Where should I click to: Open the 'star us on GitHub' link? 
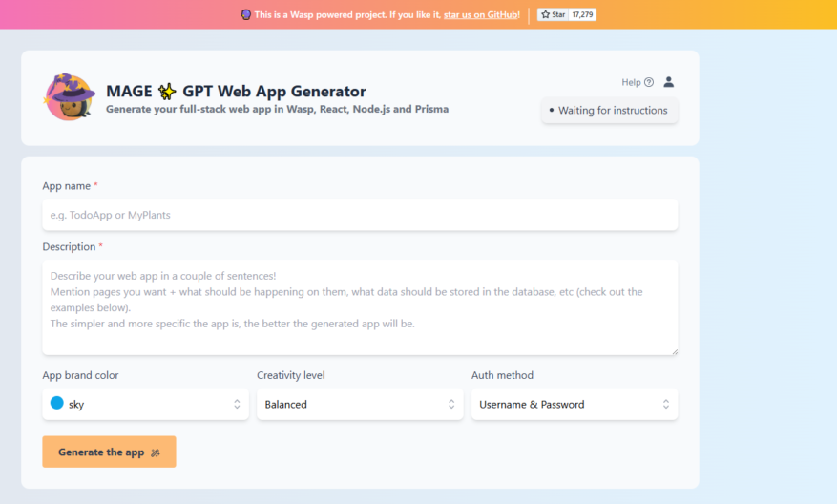481,15
